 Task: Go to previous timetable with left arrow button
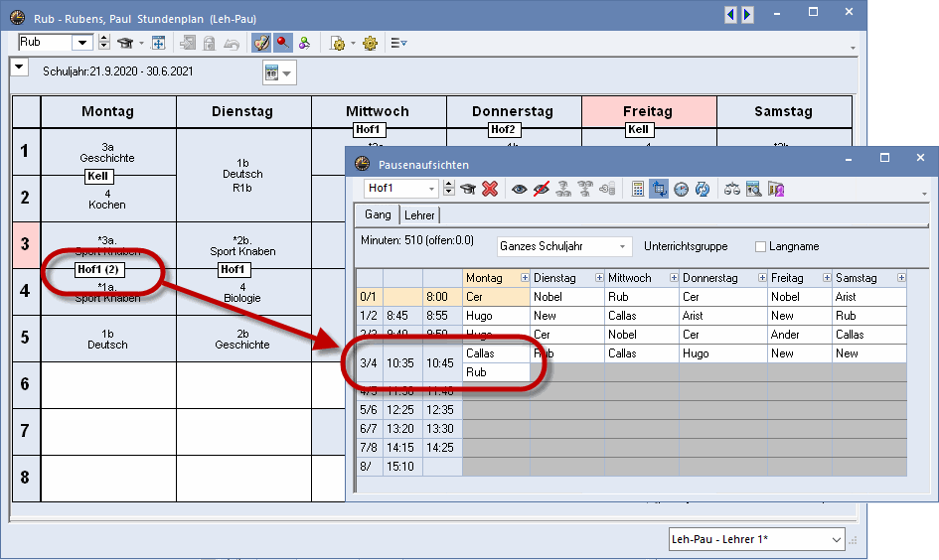730,14
